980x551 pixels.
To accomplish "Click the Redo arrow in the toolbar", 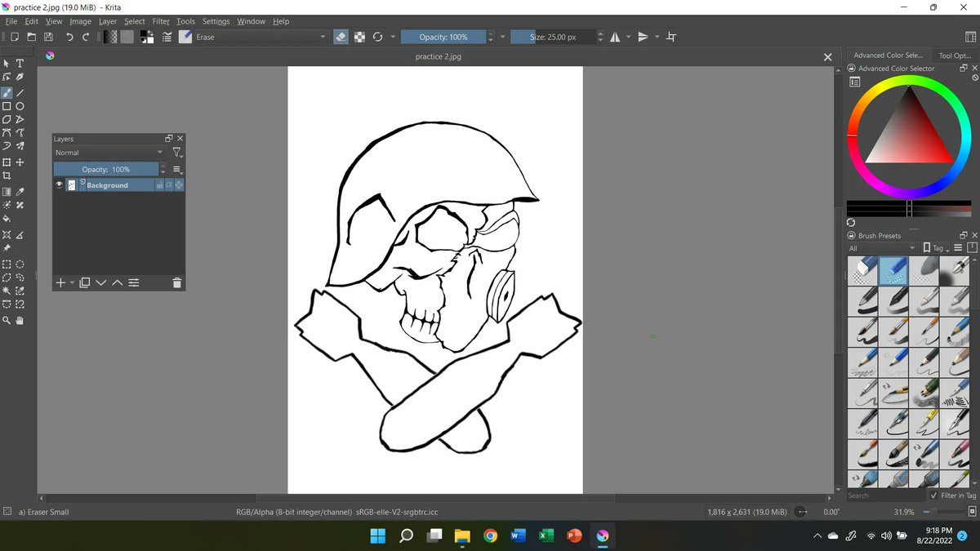I will [x=85, y=37].
